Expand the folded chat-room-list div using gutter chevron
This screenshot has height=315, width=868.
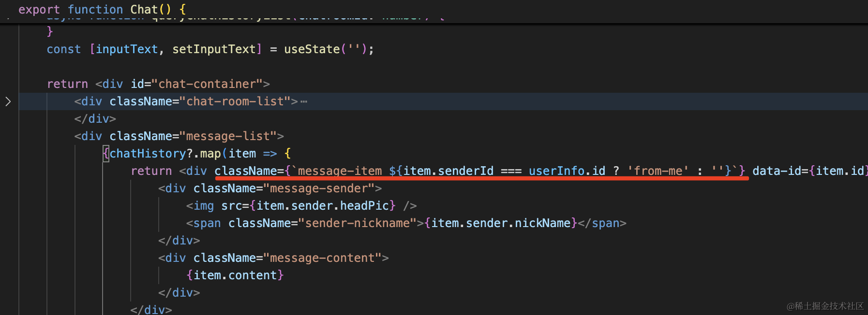(8, 101)
